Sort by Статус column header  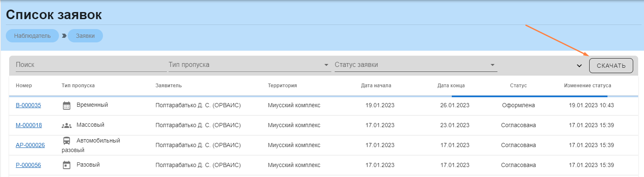(518, 86)
